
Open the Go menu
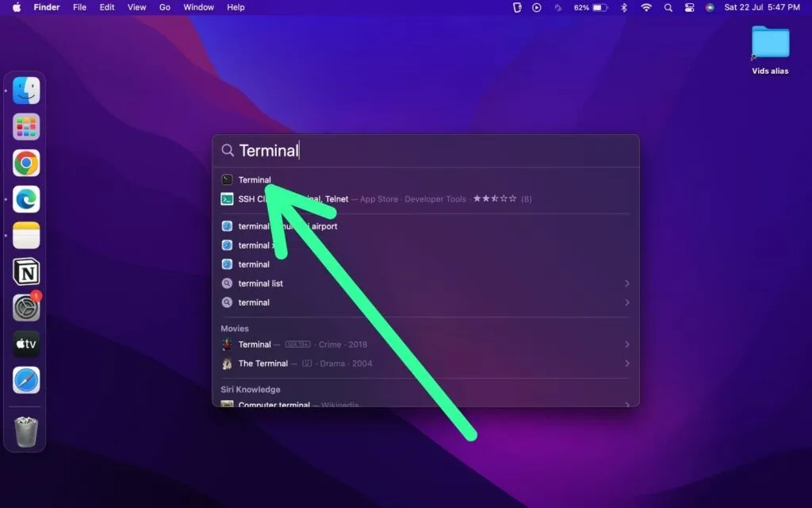[x=165, y=7]
